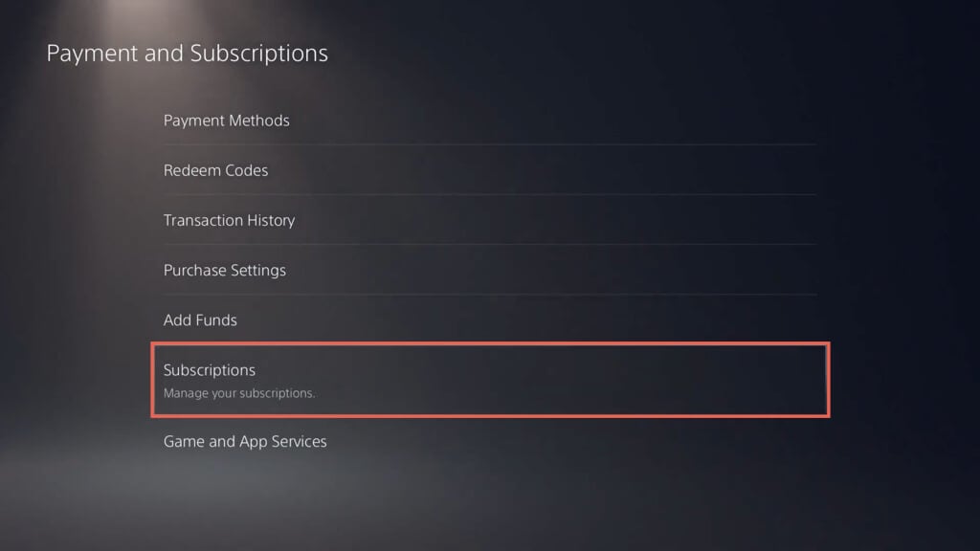The width and height of the screenshot is (980, 551).
Task: Click the Subscriptions label in the focused row
Action: tap(210, 369)
